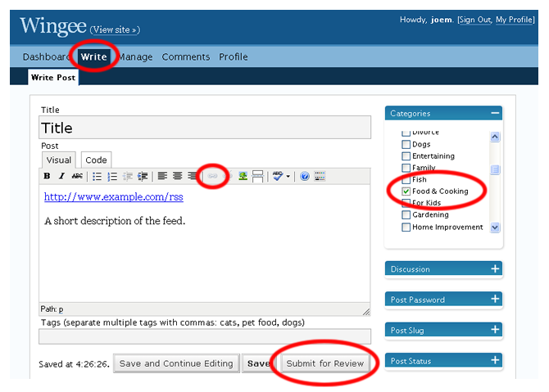Open the spellchecker language dropdown arrow
The width and height of the screenshot is (549, 392).
coord(288,176)
